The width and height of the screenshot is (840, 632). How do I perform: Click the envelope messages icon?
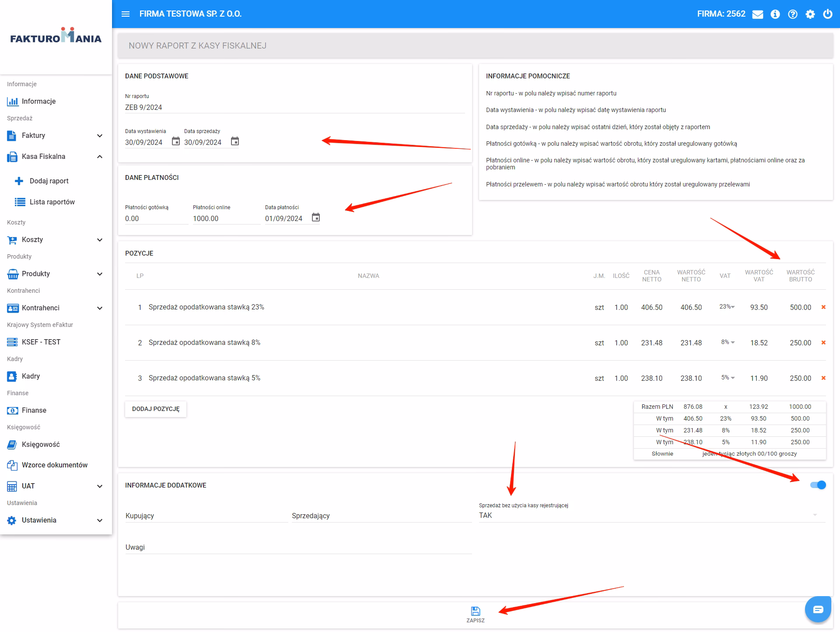click(758, 14)
